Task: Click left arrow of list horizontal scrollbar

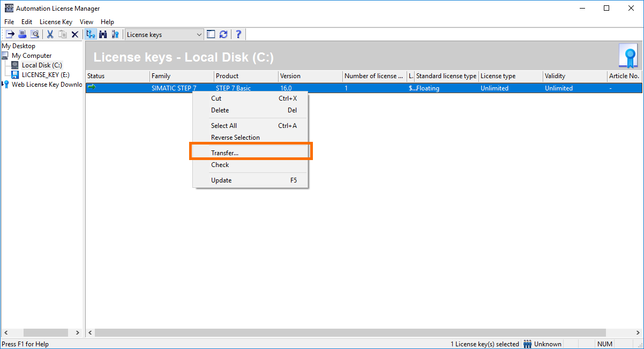Action: point(90,333)
